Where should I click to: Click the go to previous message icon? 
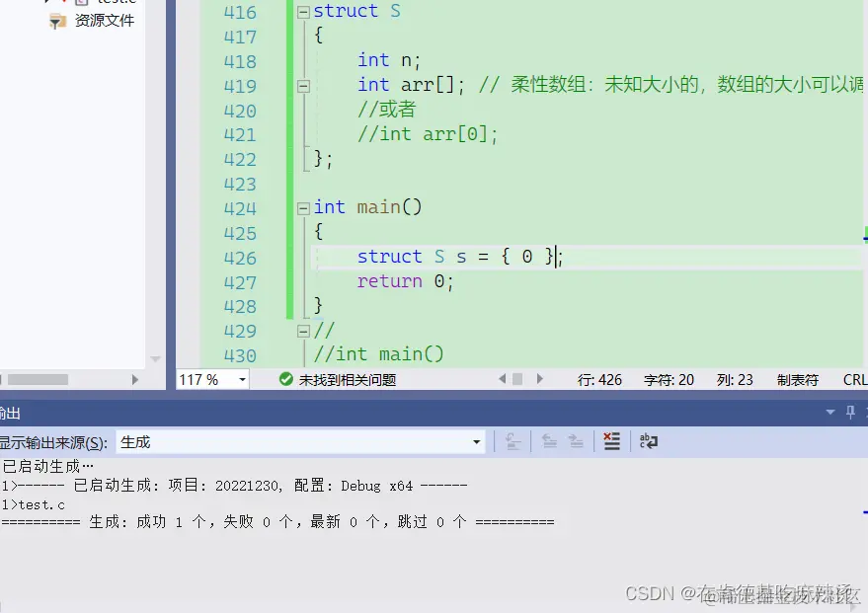coord(549,441)
